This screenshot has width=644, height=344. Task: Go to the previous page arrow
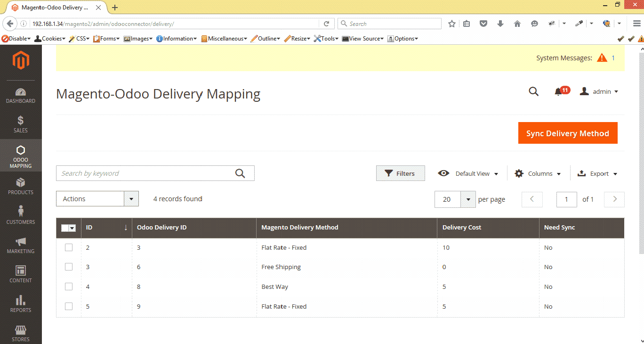pyautogui.click(x=532, y=199)
